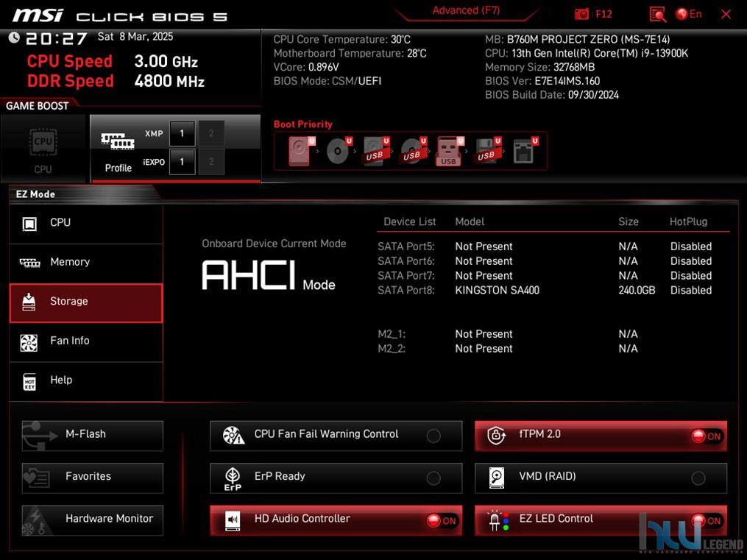Select the USB floppy boot device icon

[487, 151]
